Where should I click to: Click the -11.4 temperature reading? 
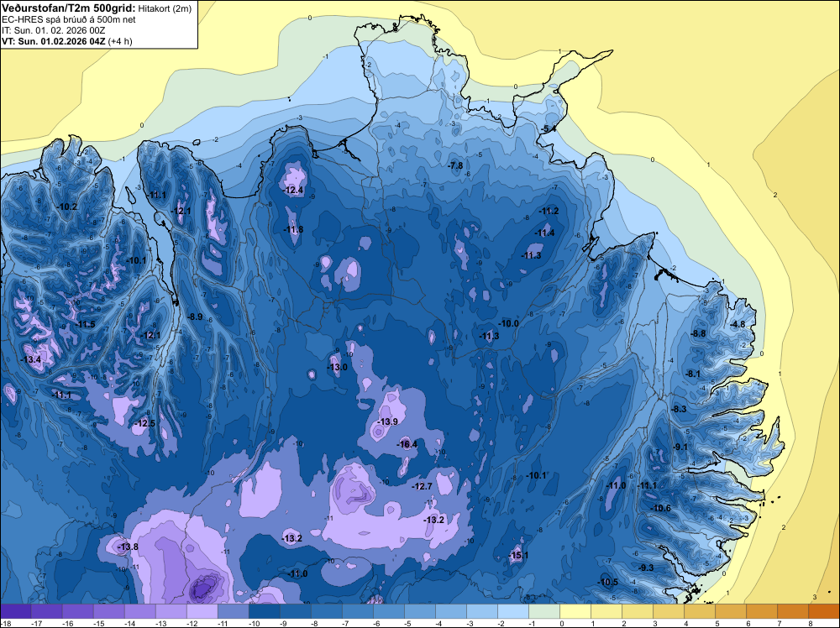coord(545,233)
